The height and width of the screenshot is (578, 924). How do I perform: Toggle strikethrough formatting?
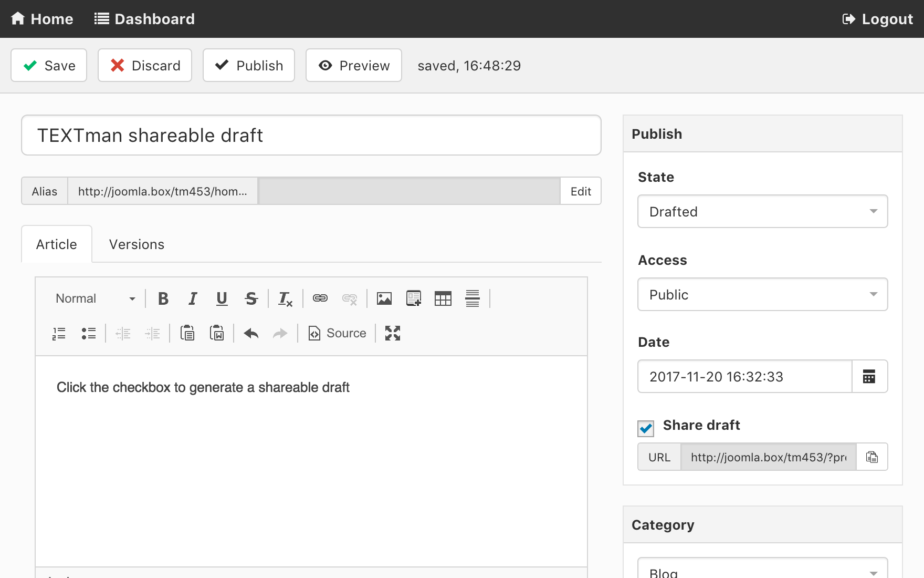251,298
